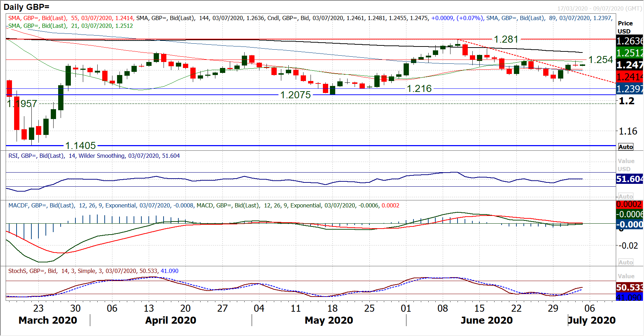The width and height of the screenshot is (644, 336).
Task: Click the StochS indicator legend text
Action: click(x=93, y=271)
